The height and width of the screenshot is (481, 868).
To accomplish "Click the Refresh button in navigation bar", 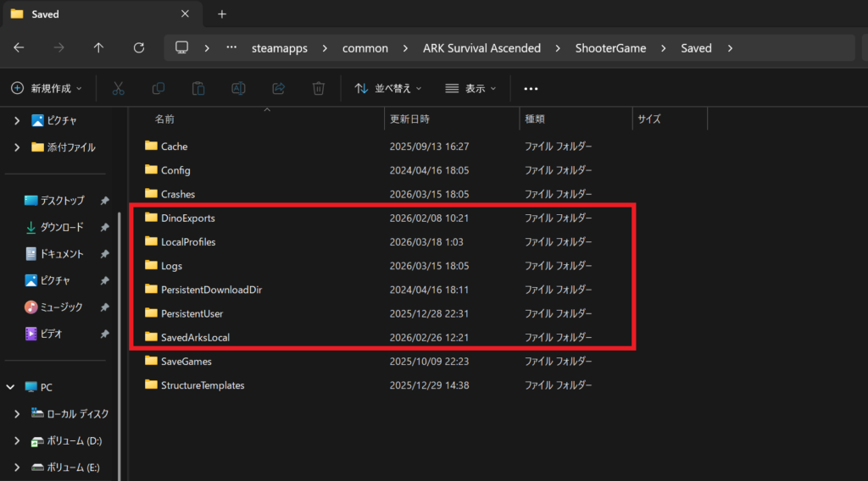I will tap(139, 48).
